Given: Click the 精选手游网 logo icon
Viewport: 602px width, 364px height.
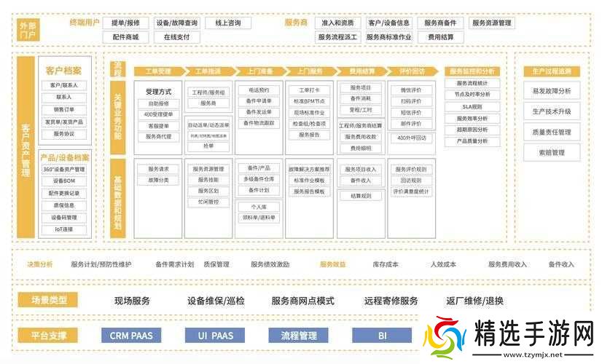Looking at the screenshot, I should point(444,337).
